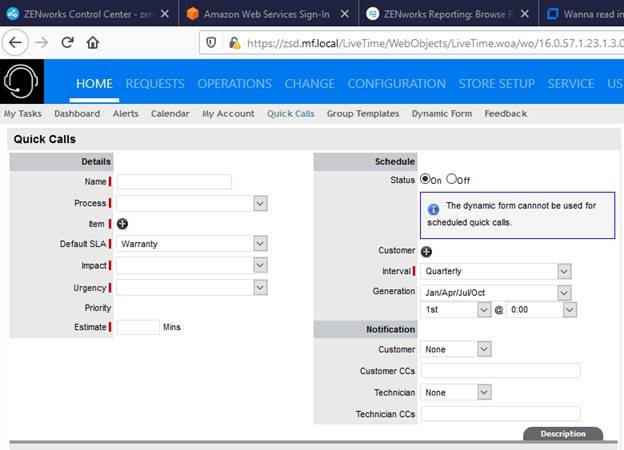Open the Generation Jan/Apr/Jul/Oct dropdown

(496, 292)
